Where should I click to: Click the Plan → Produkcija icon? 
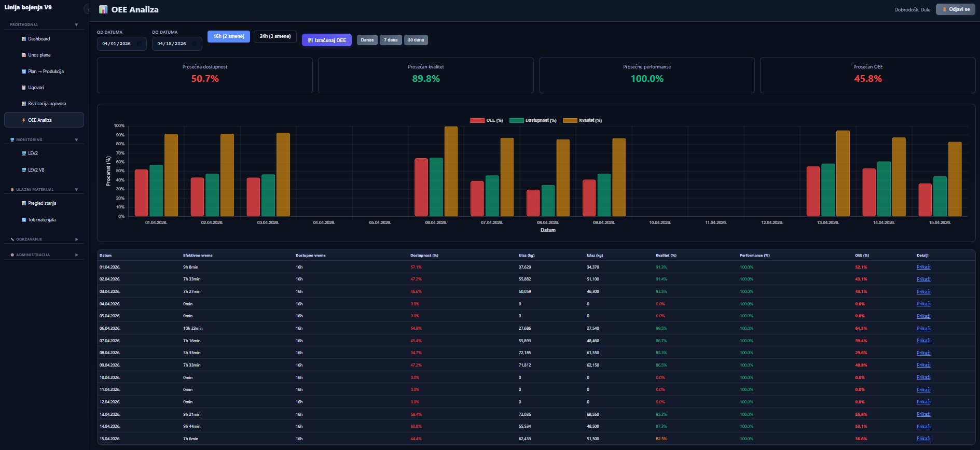point(24,72)
